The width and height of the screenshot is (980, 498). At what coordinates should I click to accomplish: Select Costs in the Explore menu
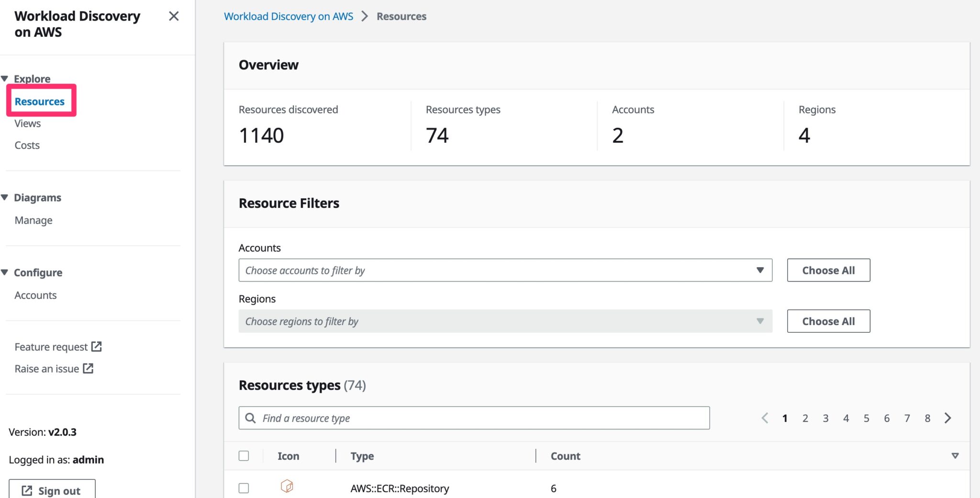26,145
